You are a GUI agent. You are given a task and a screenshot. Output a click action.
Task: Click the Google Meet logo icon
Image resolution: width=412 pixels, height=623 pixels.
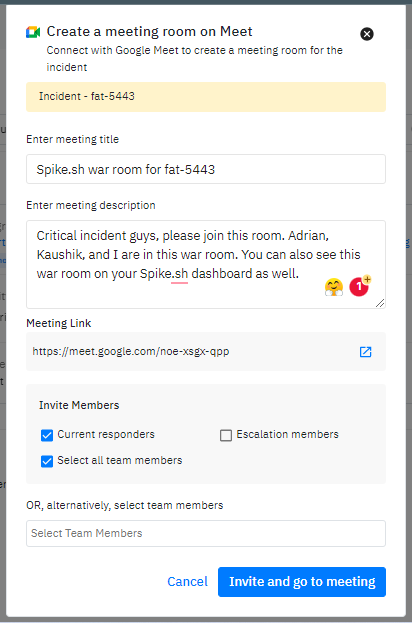[x=33, y=32]
